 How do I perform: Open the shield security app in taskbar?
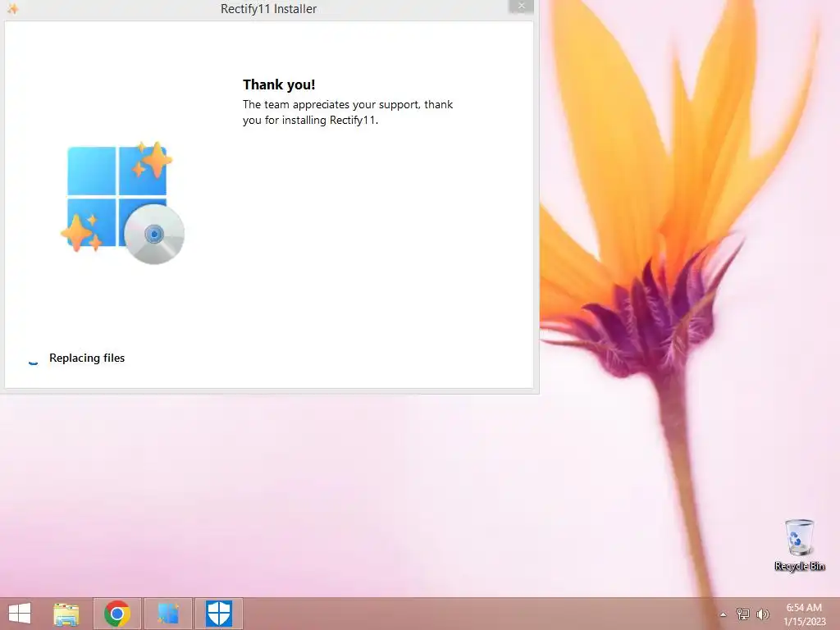pos(218,614)
